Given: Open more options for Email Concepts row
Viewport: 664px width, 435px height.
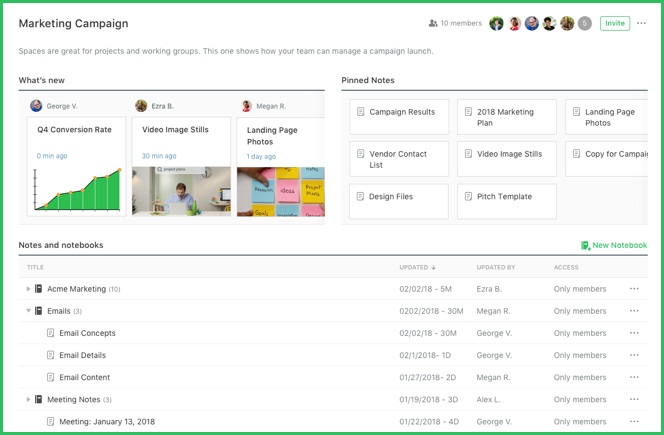Looking at the screenshot, I should click(x=634, y=333).
